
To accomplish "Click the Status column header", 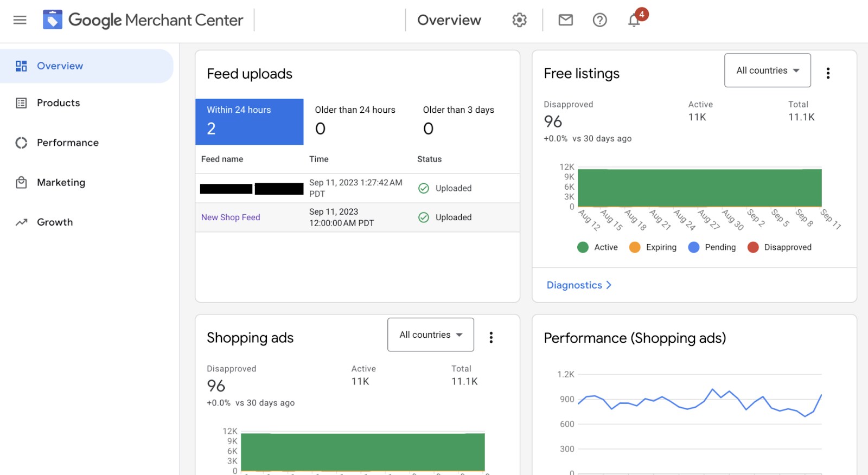I will 429,159.
